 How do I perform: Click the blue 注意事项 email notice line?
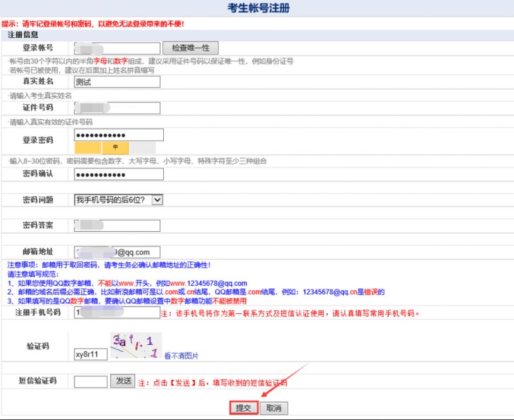109,265
